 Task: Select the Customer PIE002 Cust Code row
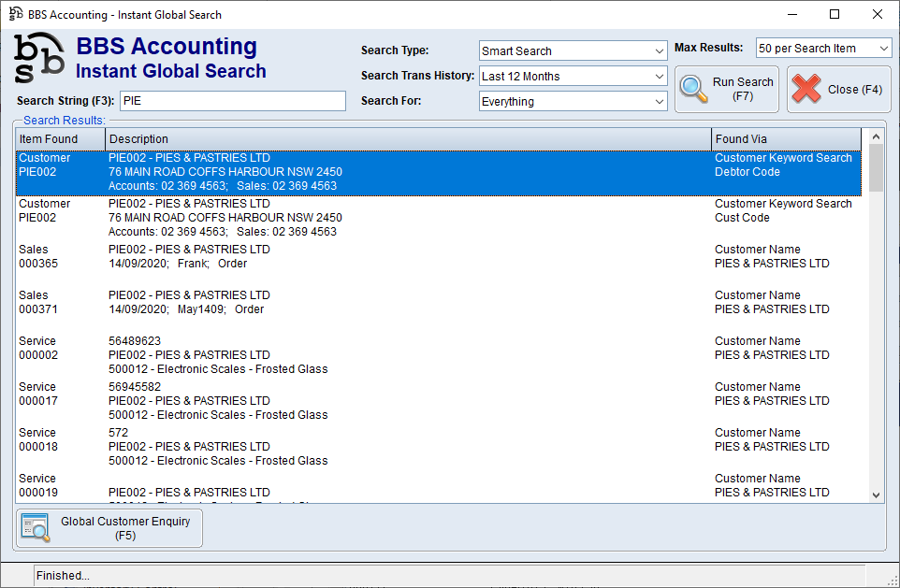point(374,218)
